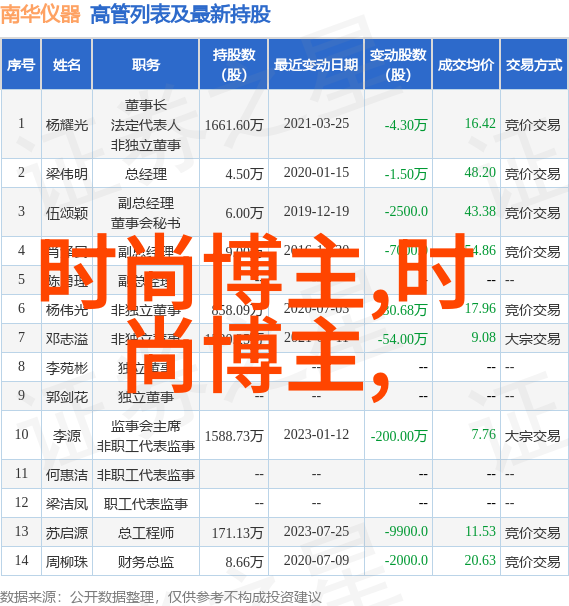Click the shareholding value 8.66万
Image resolution: width=569 pixels, height=606 pixels.
click(244, 562)
